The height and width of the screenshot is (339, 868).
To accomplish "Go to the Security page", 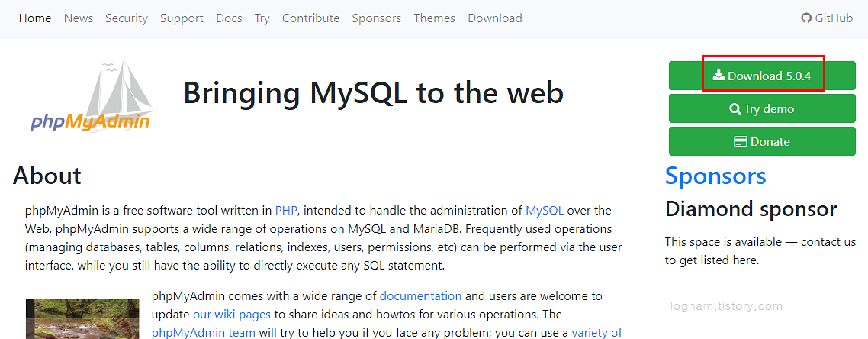I will tap(127, 18).
